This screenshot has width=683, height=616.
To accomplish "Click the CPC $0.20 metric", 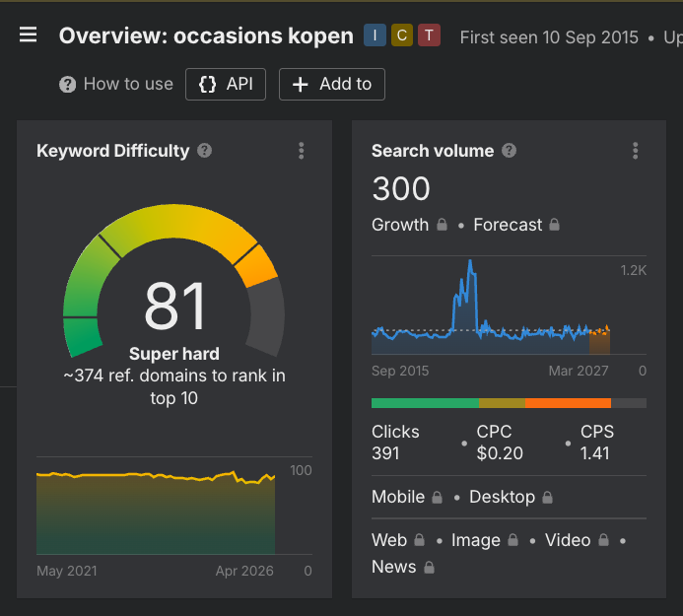I will click(x=500, y=443).
